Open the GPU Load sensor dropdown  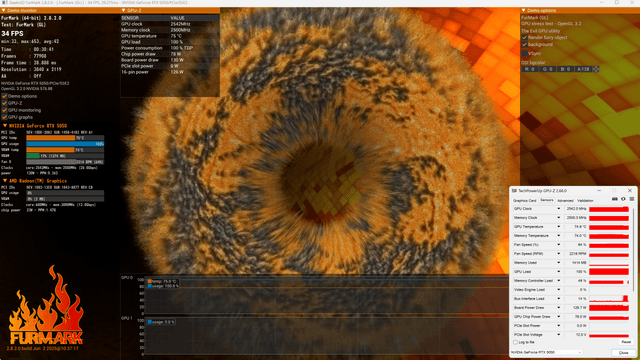click(x=559, y=271)
